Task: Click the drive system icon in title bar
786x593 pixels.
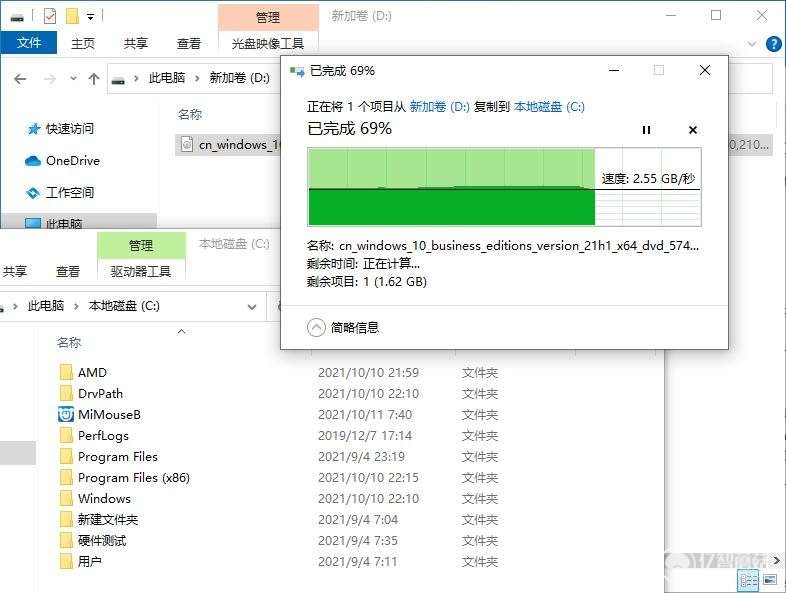Action: tap(18, 17)
